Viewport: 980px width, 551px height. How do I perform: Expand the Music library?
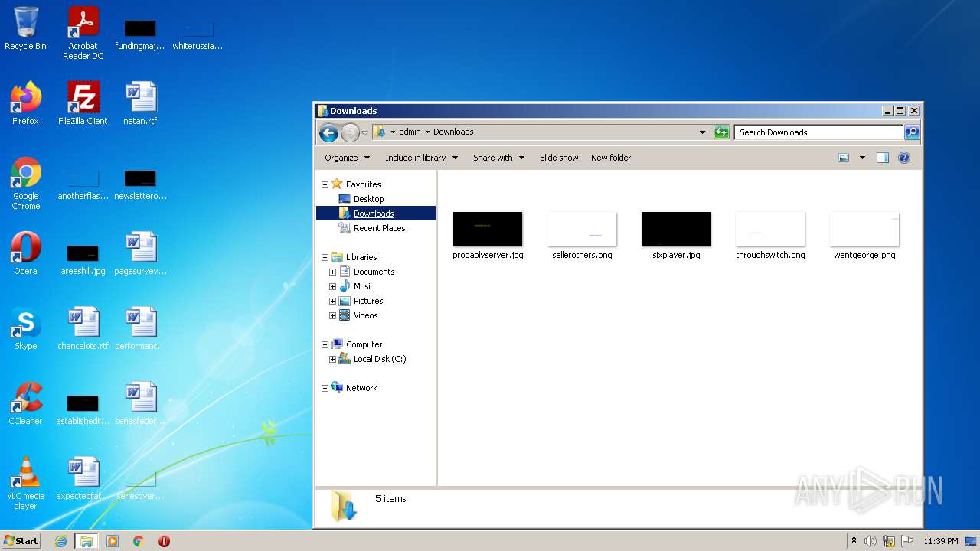[332, 286]
